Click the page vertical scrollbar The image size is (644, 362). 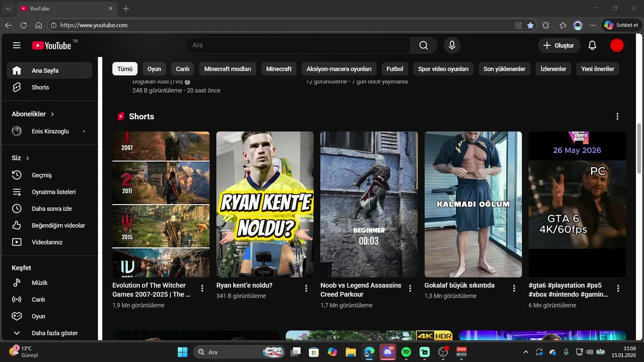pyautogui.click(x=639, y=148)
